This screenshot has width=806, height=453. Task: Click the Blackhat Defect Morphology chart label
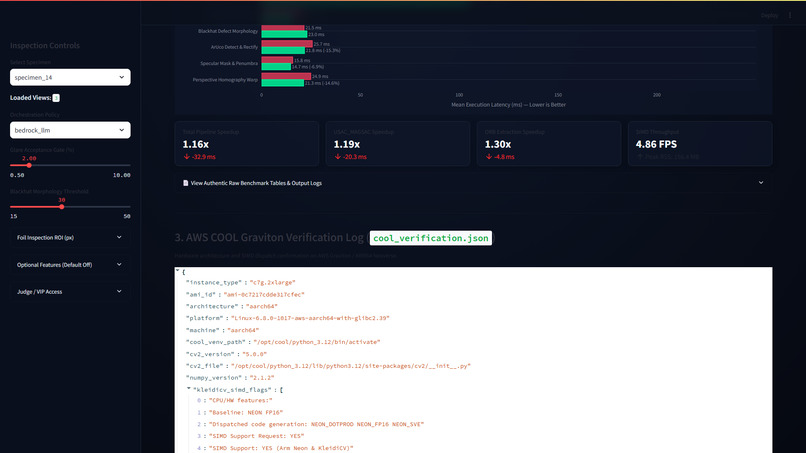[228, 31]
